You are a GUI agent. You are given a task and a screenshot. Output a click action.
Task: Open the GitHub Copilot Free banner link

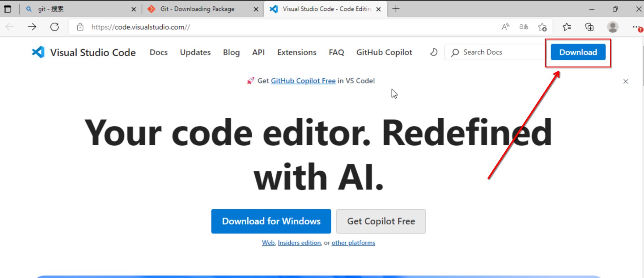303,81
